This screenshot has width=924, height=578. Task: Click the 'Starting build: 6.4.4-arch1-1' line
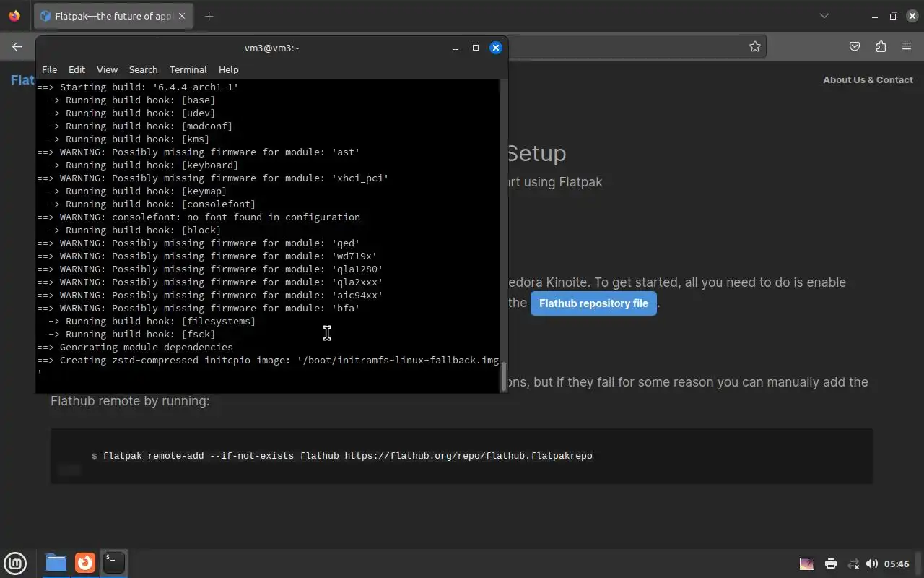(x=138, y=87)
